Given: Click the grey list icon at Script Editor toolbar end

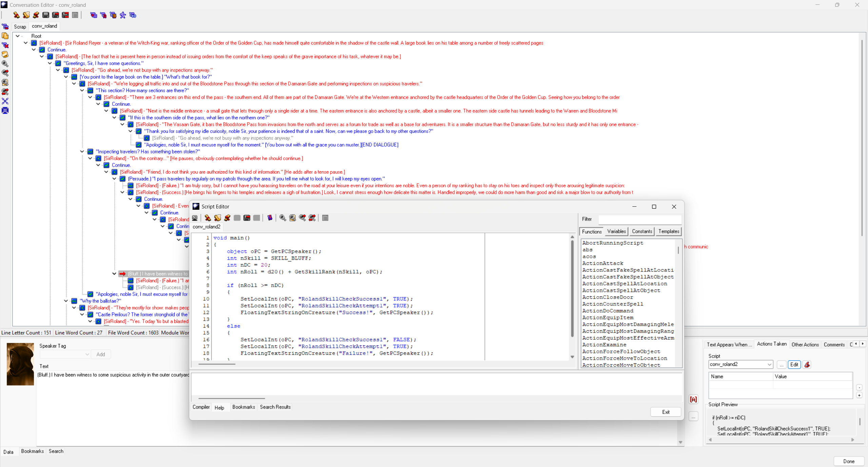Looking at the screenshot, I should coord(325,218).
